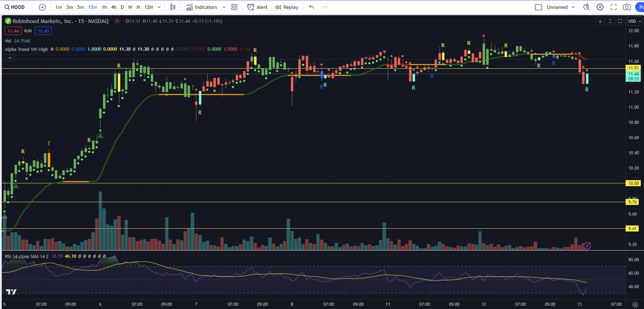Select the 1m timeframe
Image resolution: width=644 pixels, height=309 pixels.
tap(58, 8)
